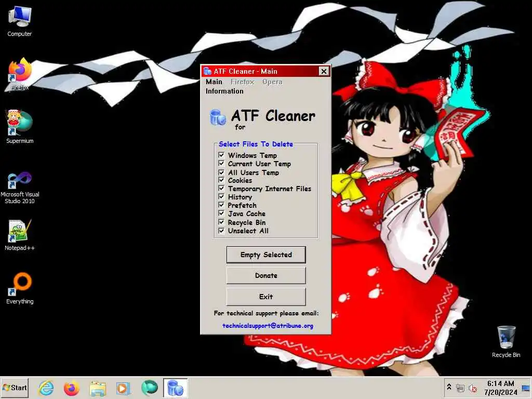532x399 pixels.
Task: Uncheck the Recycle Bin checkbox
Action: point(221,222)
